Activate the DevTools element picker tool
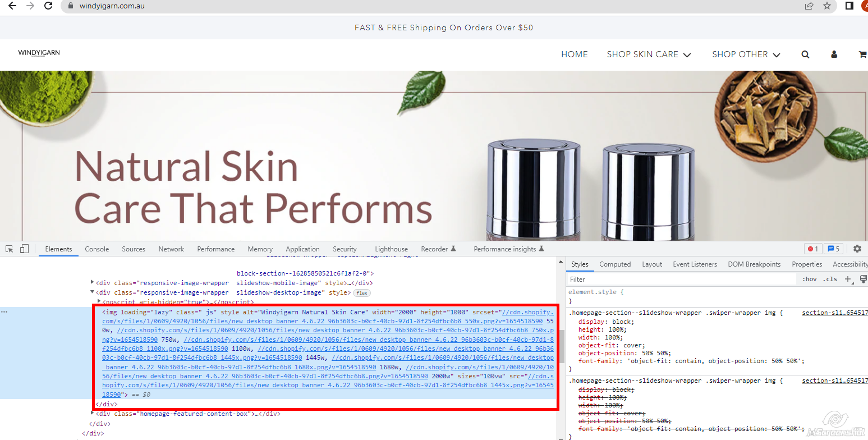Image resolution: width=868 pixels, height=440 pixels. pos(10,249)
